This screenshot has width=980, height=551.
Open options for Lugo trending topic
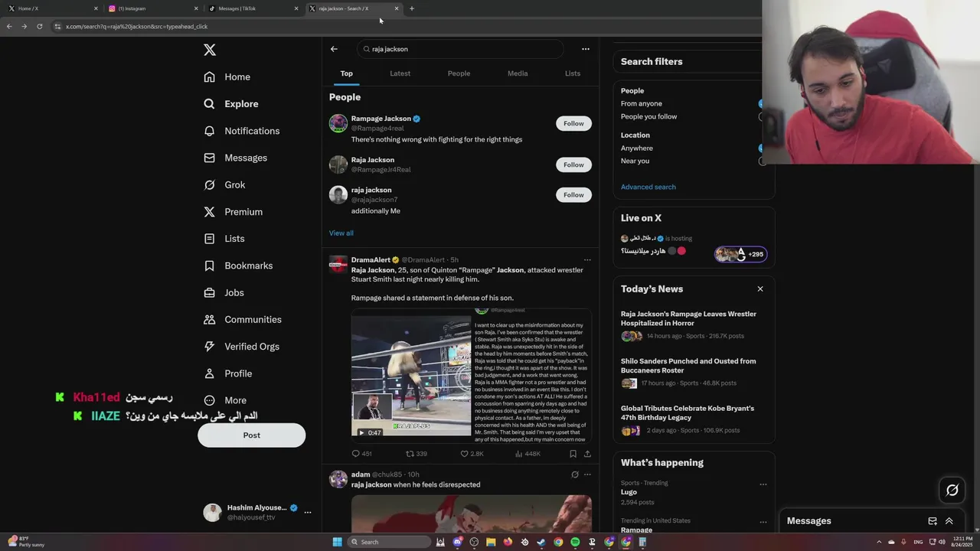tap(763, 484)
